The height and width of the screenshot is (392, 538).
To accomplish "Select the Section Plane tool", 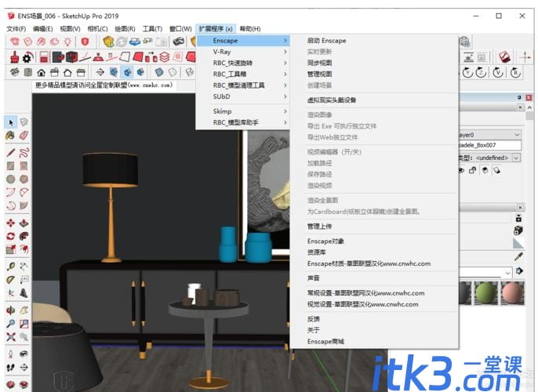I will [24, 368].
